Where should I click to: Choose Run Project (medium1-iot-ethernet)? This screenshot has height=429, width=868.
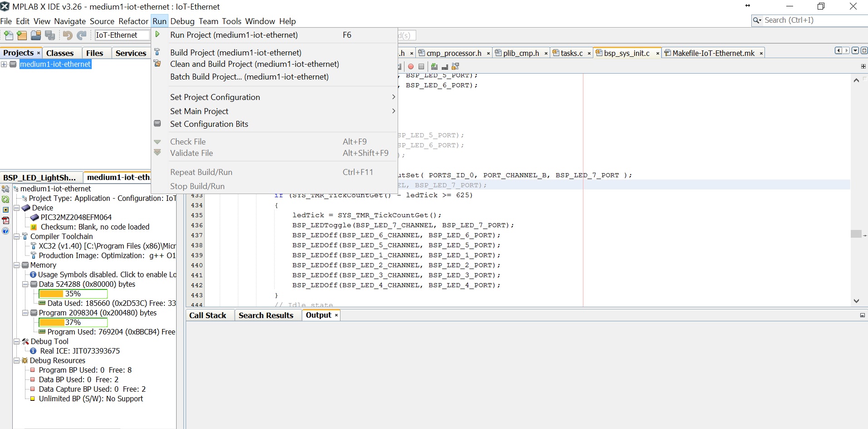(x=275, y=35)
